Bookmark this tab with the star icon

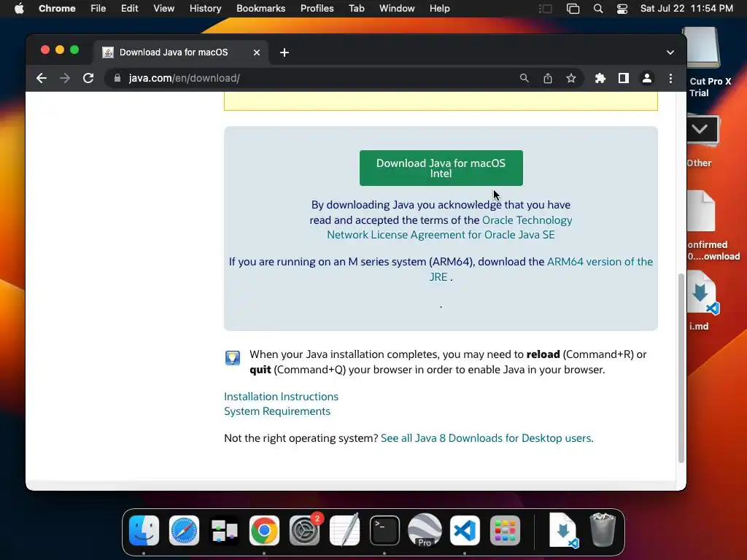click(571, 78)
